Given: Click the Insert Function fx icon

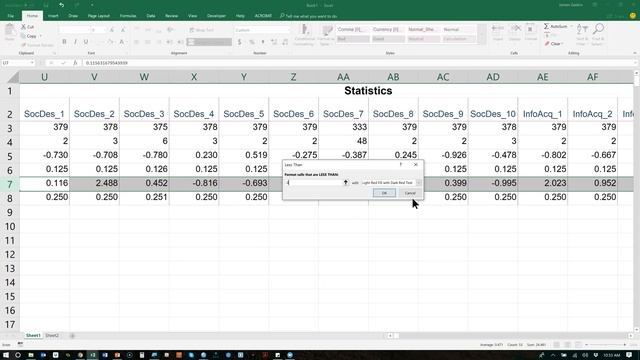Looking at the screenshot, I should [x=75, y=63].
